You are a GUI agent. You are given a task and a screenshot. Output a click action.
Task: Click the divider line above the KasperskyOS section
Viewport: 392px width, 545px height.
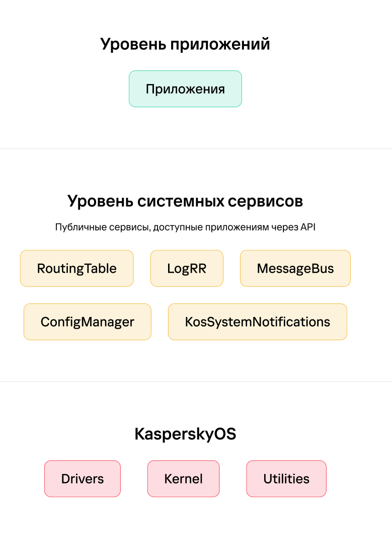196,381
